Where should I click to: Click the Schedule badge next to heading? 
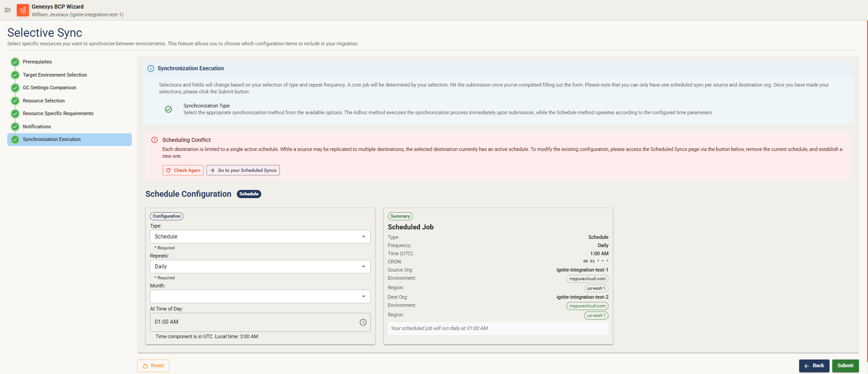pos(249,194)
